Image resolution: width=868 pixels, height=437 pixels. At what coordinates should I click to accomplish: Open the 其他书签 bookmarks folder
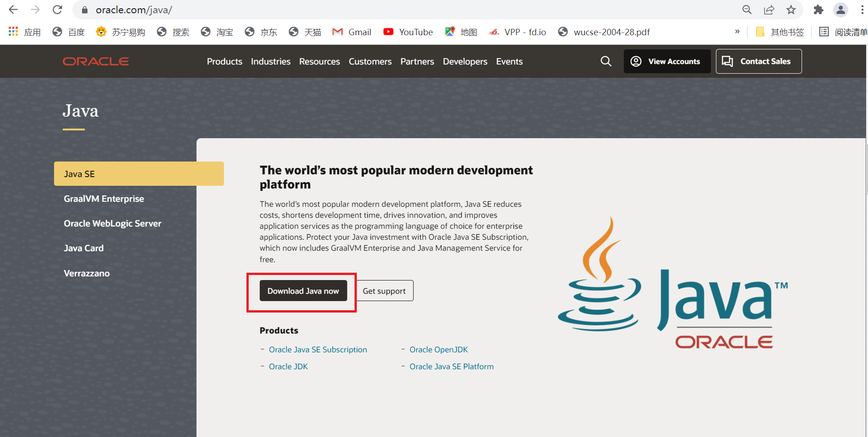(780, 32)
